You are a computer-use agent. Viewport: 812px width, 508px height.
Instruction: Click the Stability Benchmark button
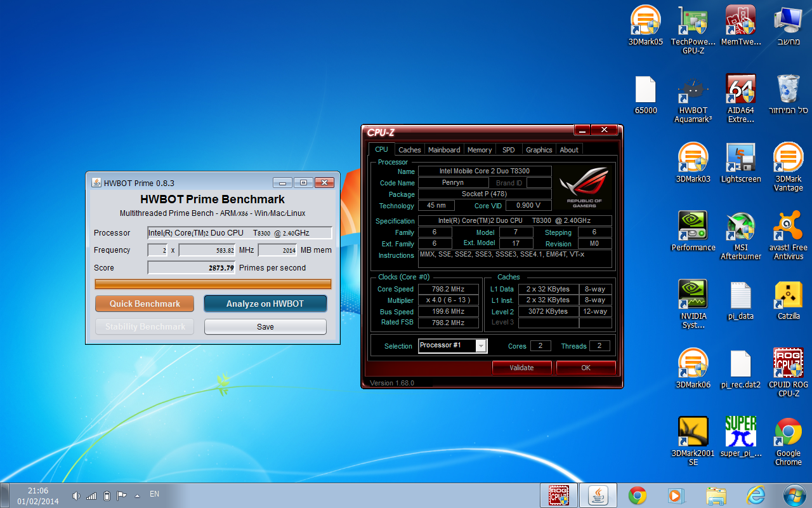(145, 326)
